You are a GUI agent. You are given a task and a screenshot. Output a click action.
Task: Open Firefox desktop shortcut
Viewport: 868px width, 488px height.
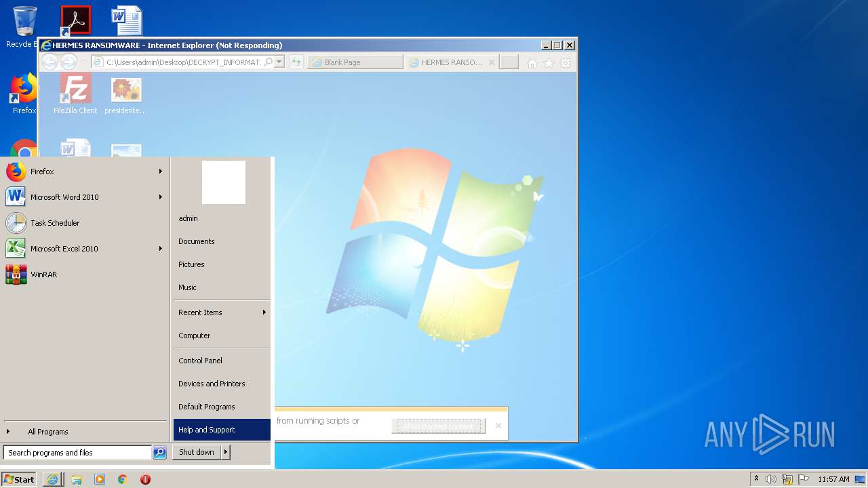tap(24, 95)
